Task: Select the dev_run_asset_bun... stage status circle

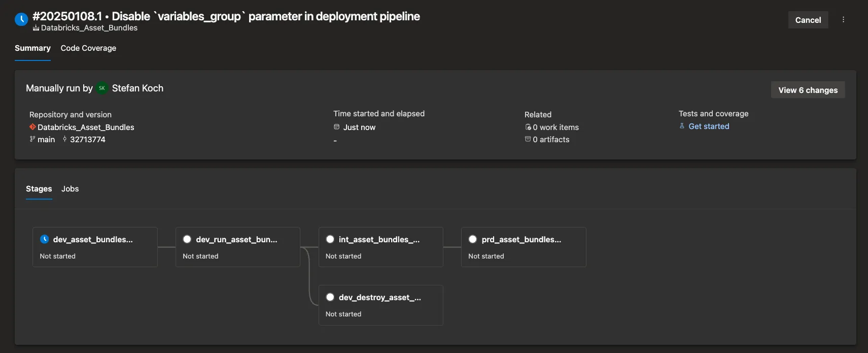Action: tap(187, 239)
